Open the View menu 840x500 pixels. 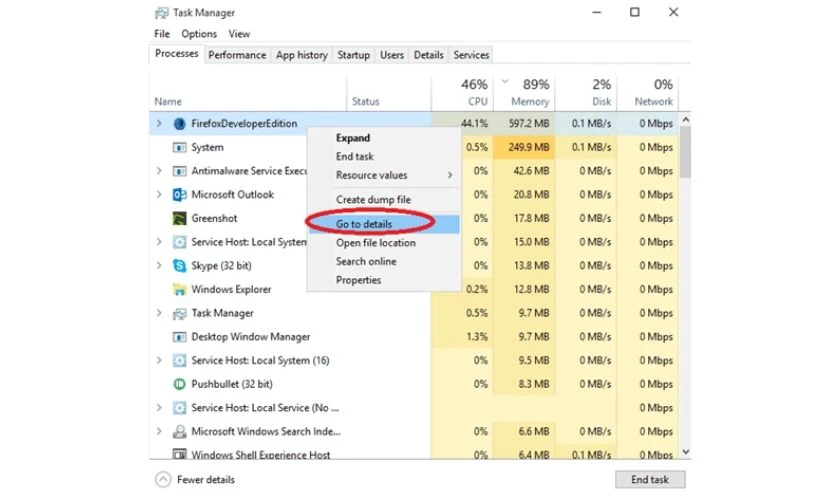[x=239, y=34]
